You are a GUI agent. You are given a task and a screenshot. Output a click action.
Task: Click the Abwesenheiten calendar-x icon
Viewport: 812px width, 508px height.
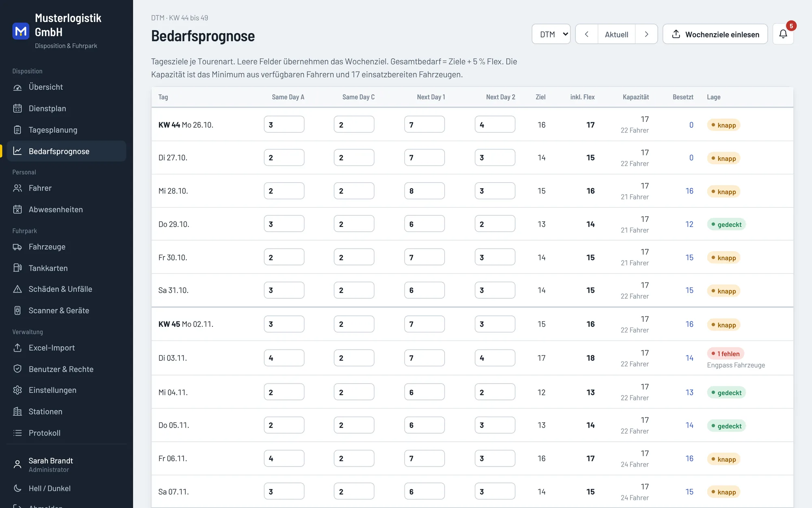pos(17,210)
